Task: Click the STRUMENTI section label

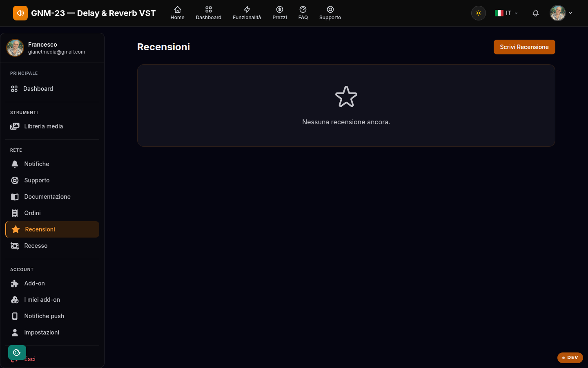Action: pyautogui.click(x=24, y=112)
